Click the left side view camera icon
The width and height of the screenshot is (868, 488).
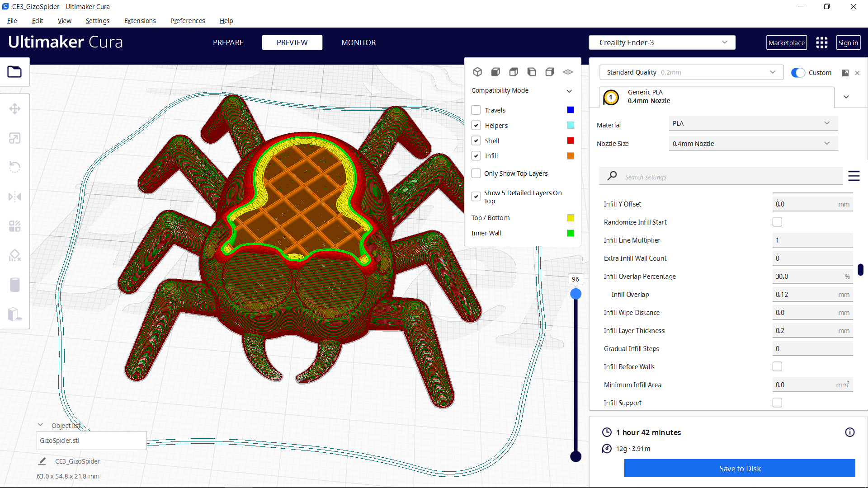coord(532,72)
